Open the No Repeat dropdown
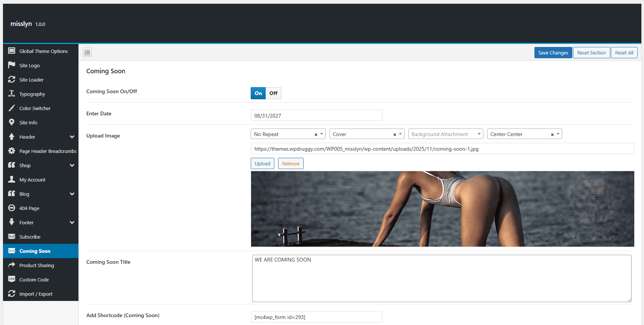 (288, 134)
